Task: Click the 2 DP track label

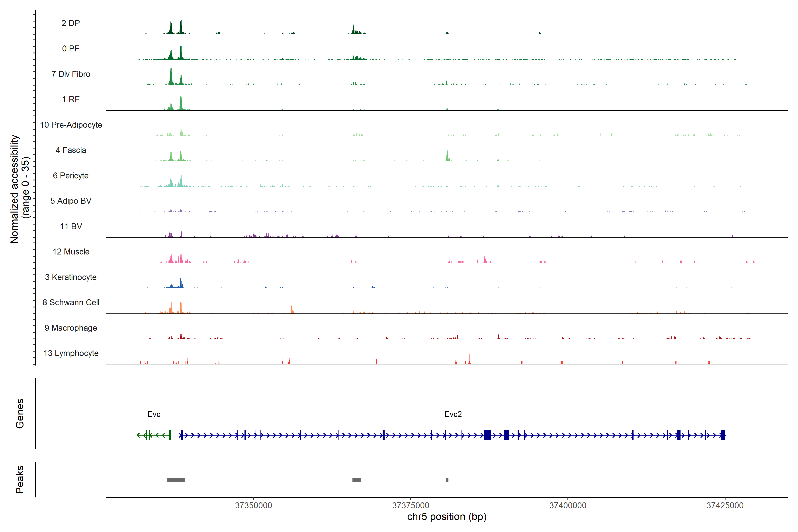Action: click(x=70, y=23)
